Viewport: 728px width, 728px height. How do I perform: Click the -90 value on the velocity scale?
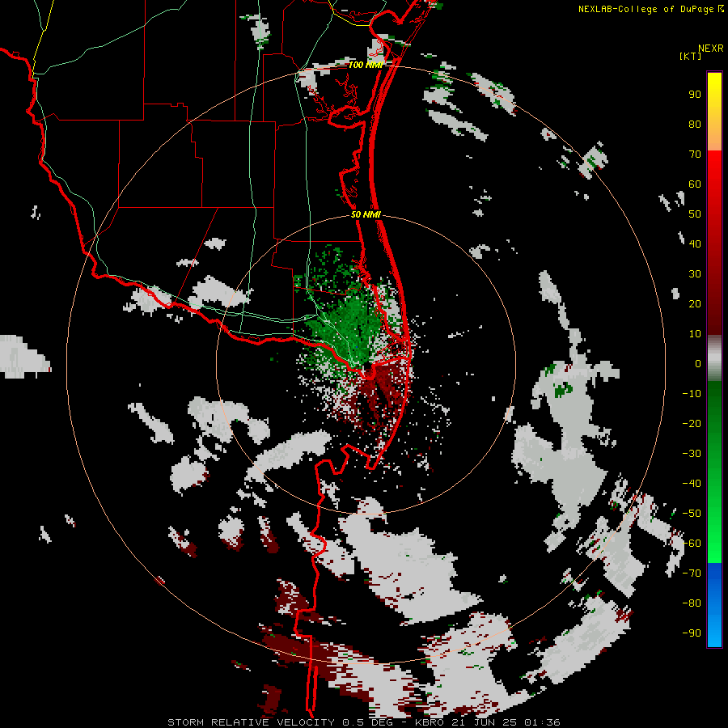[x=692, y=633]
